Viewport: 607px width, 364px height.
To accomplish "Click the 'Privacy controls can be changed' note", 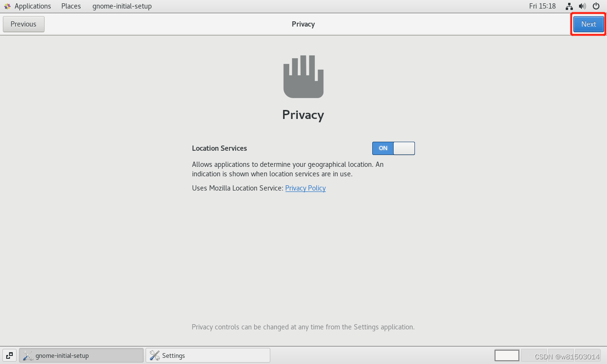I will coord(303,327).
